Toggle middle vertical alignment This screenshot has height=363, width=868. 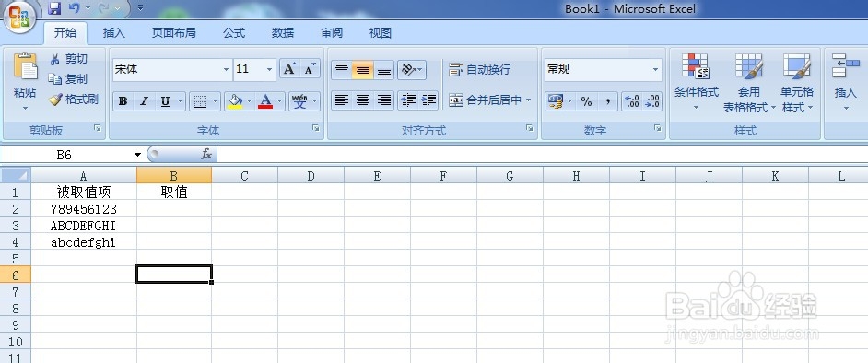363,70
